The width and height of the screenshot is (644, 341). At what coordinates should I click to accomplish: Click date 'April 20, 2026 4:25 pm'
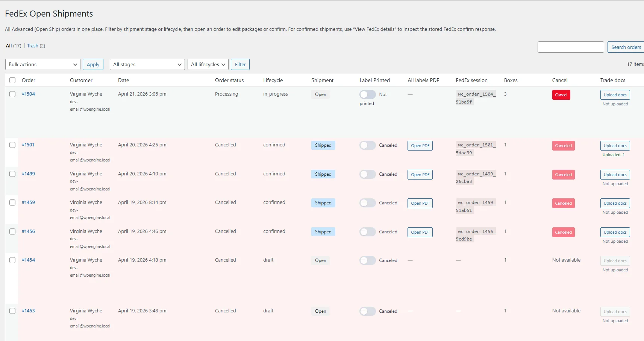(142, 145)
